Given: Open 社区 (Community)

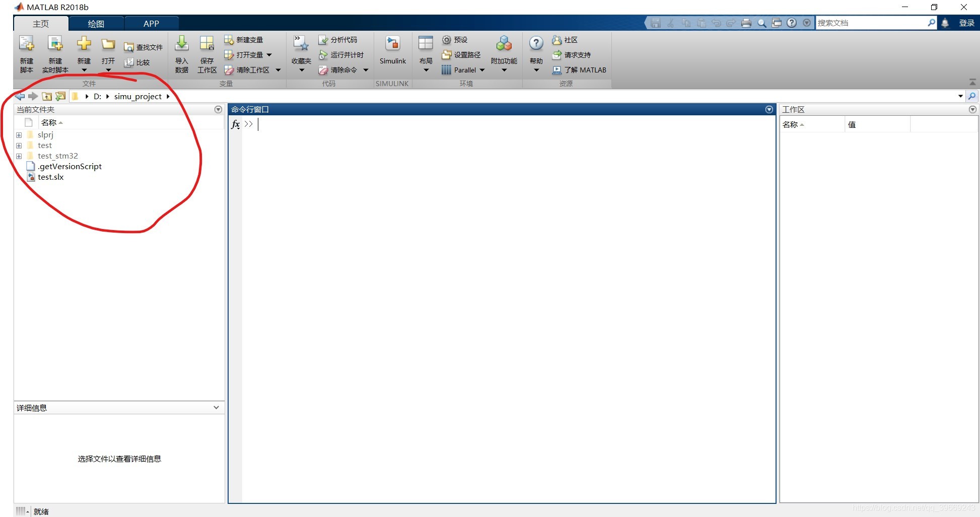Looking at the screenshot, I should pos(565,40).
